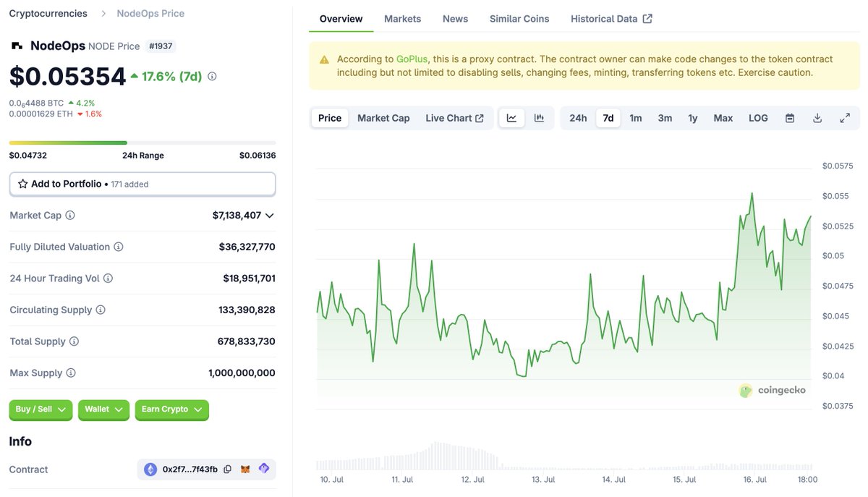This screenshot has height=497, width=868.
Task: Open the Similar Coins tab
Action: coord(519,19)
